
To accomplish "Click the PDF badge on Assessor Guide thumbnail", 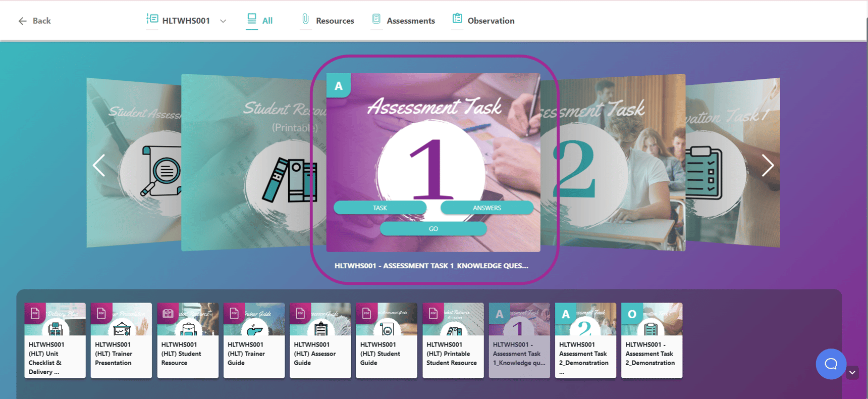I will coord(300,314).
